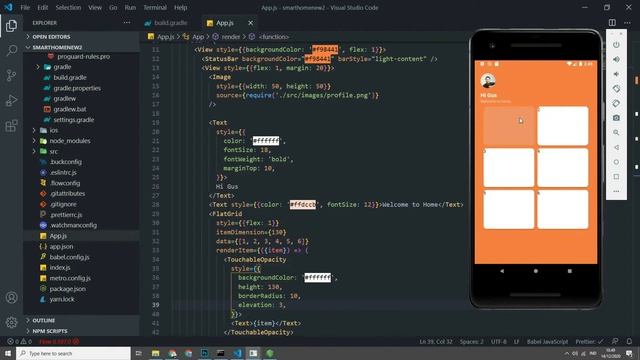Open the Windows action center icon
The width and height of the screenshot is (640, 360).
coord(629,353)
